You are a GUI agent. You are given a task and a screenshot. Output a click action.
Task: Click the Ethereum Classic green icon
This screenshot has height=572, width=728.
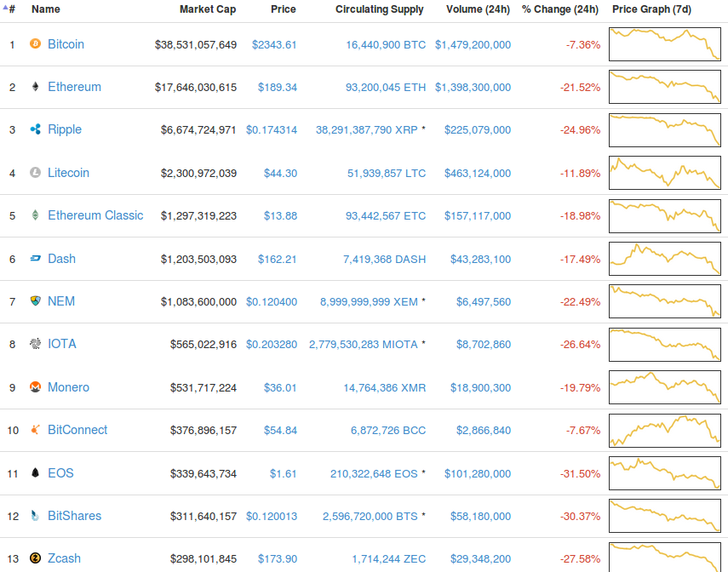pos(35,215)
